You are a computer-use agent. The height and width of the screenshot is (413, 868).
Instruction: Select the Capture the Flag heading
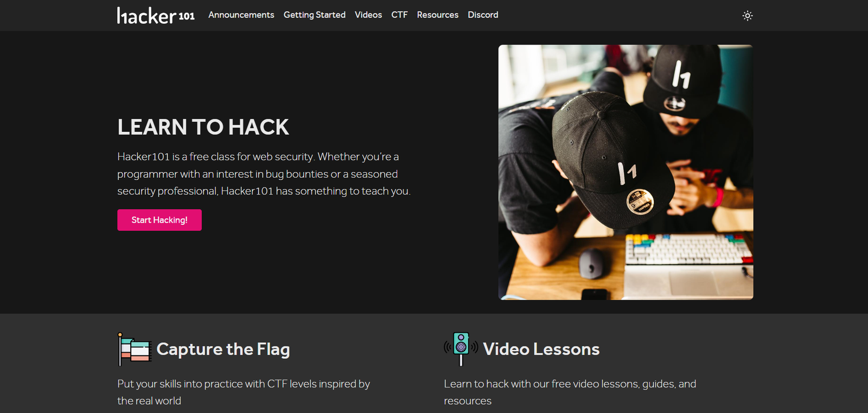coord(223,349)
